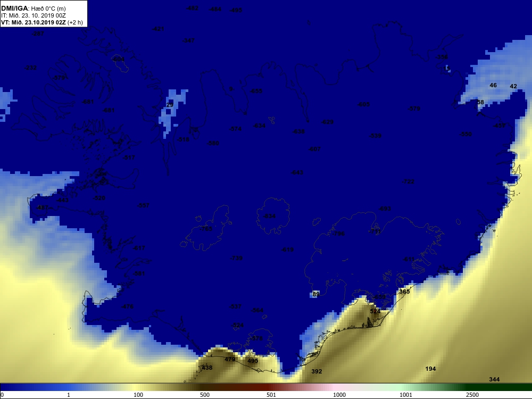The width and height of the screenshot is (532, 399).
Task: Click the positive map value '495'
Action: (x=253, y=361)
